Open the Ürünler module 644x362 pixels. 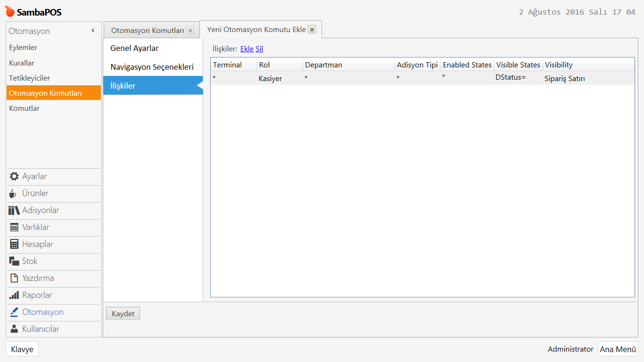54,193
